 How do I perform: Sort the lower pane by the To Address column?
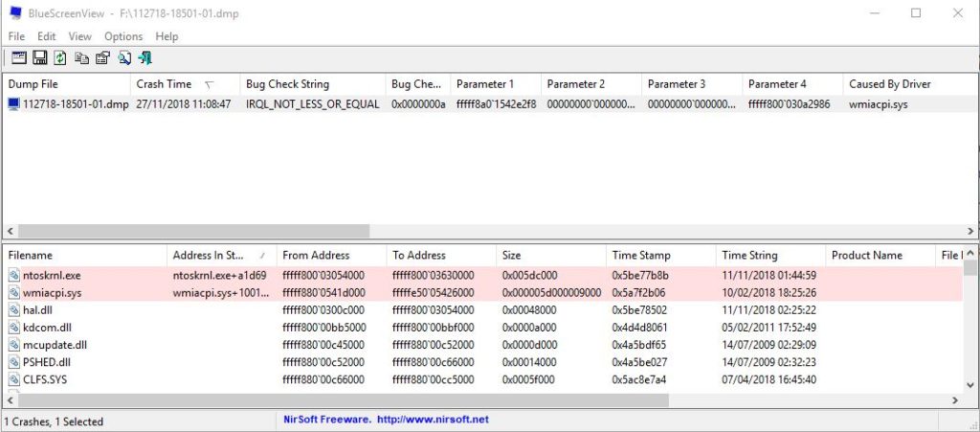click(441, 255)
